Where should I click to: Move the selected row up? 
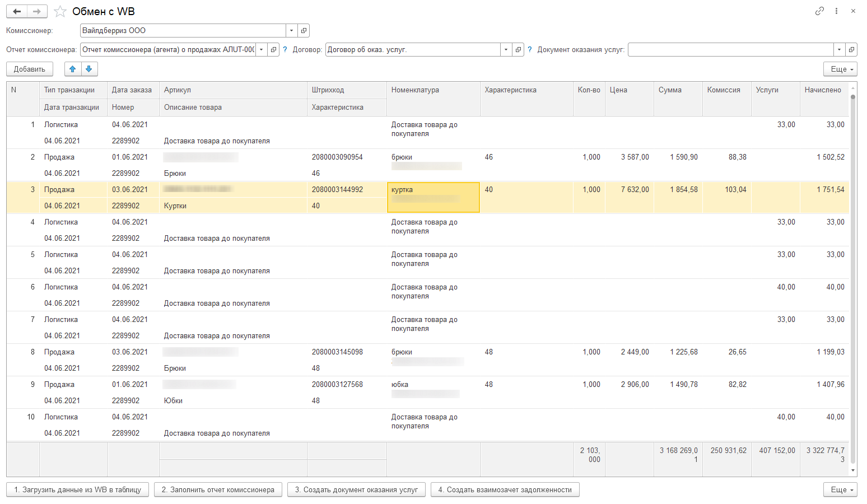click(x=73, y=69)
